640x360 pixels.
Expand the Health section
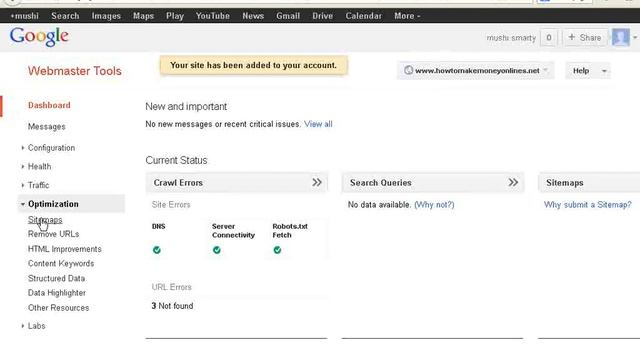point(39,167)
